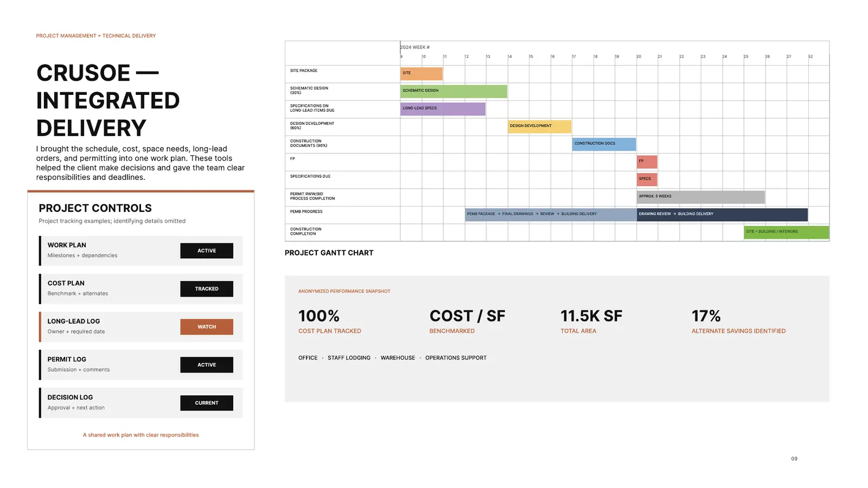Click the COST PLAN TRACKED label
The width and height of the screenshot is (868, 488).
(329, 331)
